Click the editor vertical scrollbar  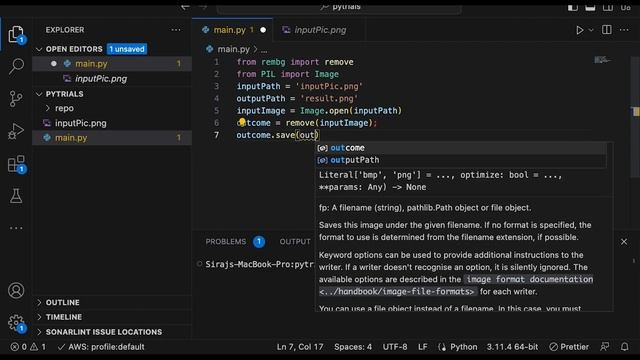(635, 118)
